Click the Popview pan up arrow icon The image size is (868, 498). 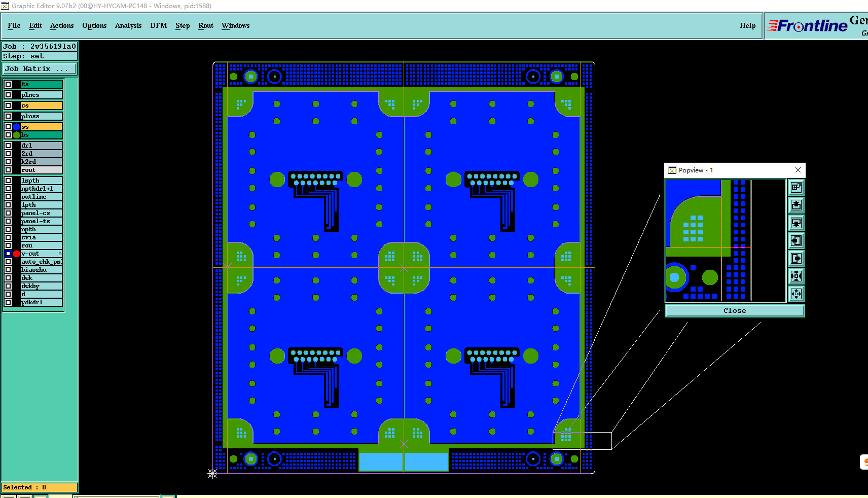(x=796, y=205)
